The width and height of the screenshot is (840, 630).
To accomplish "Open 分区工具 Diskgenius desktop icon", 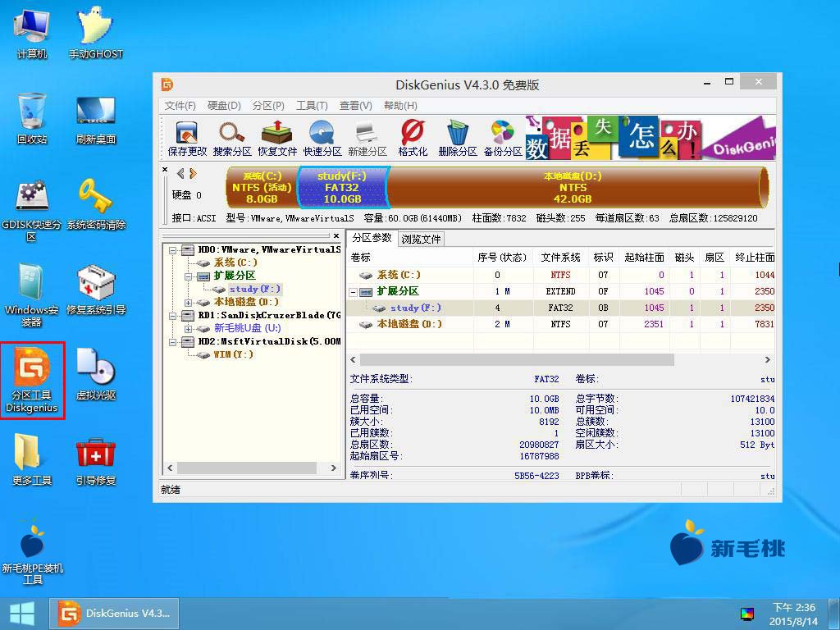I will click(32, 380).
